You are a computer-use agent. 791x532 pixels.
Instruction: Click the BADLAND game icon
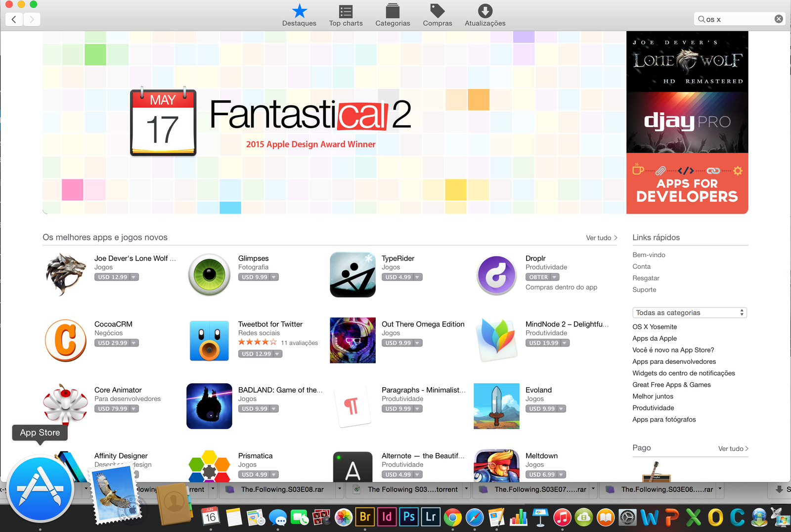pos(209,406)
